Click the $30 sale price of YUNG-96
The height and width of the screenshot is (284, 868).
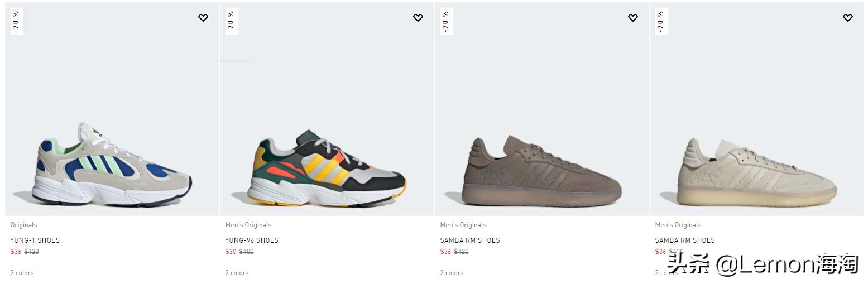(x=231, y=252)
